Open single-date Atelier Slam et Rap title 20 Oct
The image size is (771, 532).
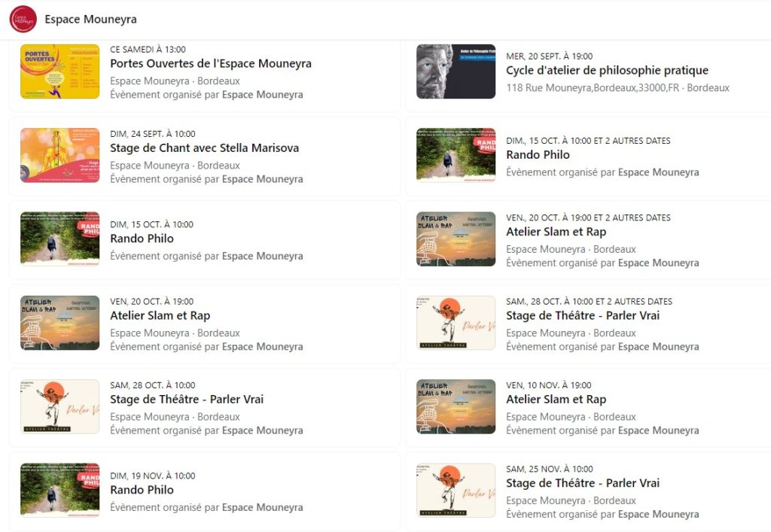point(160,315)
